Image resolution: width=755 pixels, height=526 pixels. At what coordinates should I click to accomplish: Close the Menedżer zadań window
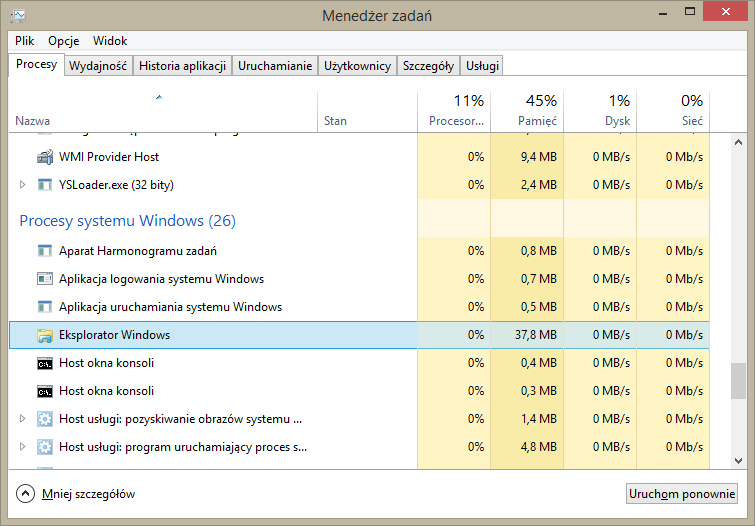[726, 11]
